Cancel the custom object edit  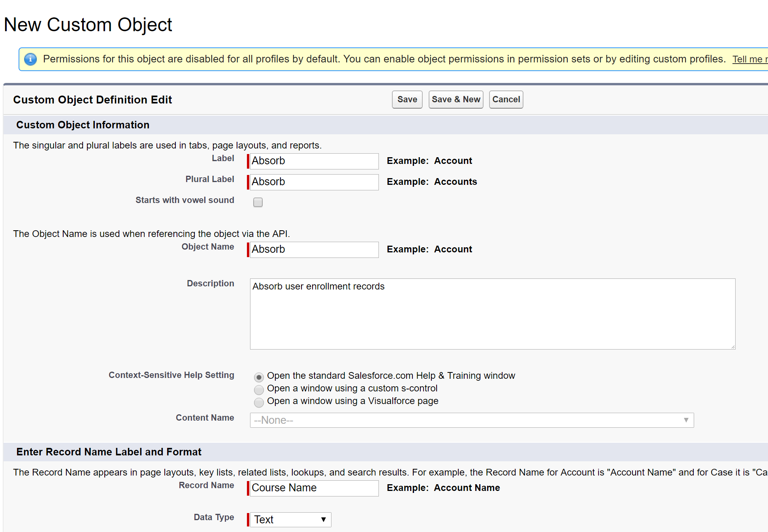(x=506, y=100)
